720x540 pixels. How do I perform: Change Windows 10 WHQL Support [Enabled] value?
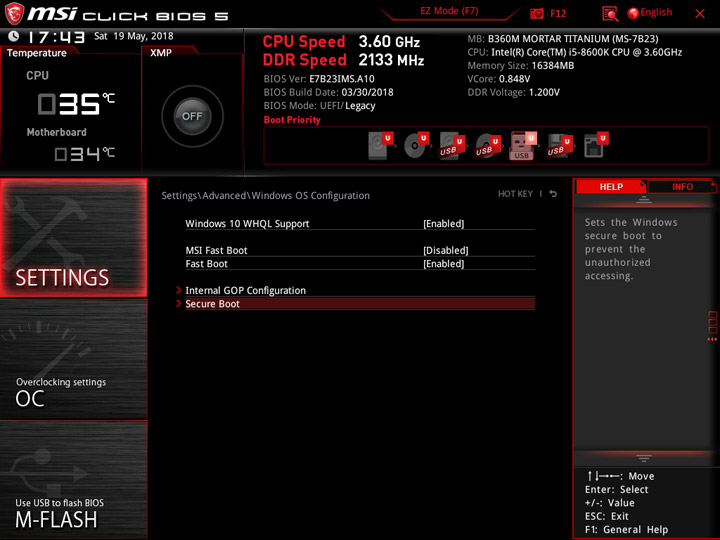(444, 224)
